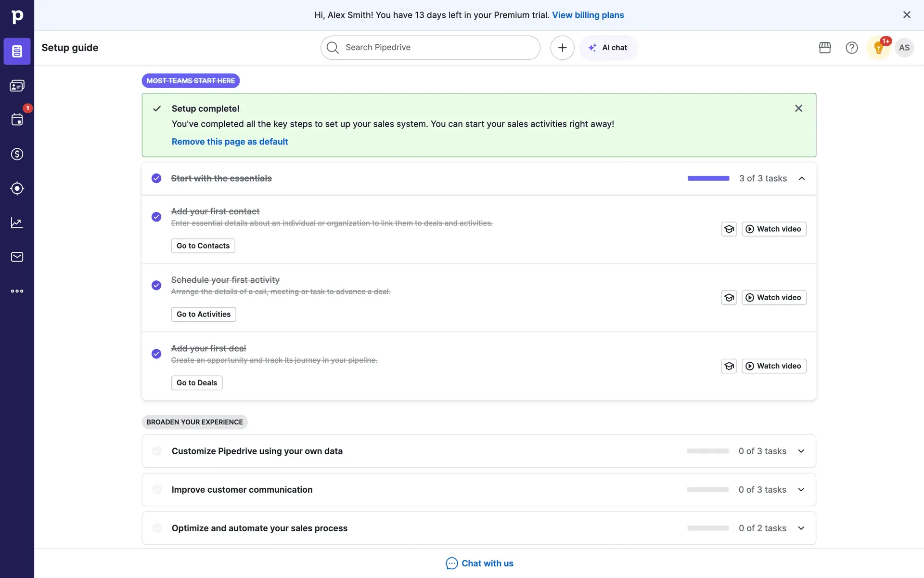Image resolution: width=924 pixels, height=578 pixels.
Task: Click the help question mark icon
Action: (851, 48)
